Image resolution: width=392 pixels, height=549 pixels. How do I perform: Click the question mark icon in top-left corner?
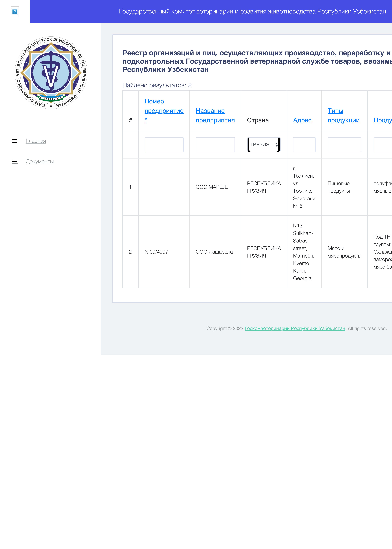coord(15,12)
